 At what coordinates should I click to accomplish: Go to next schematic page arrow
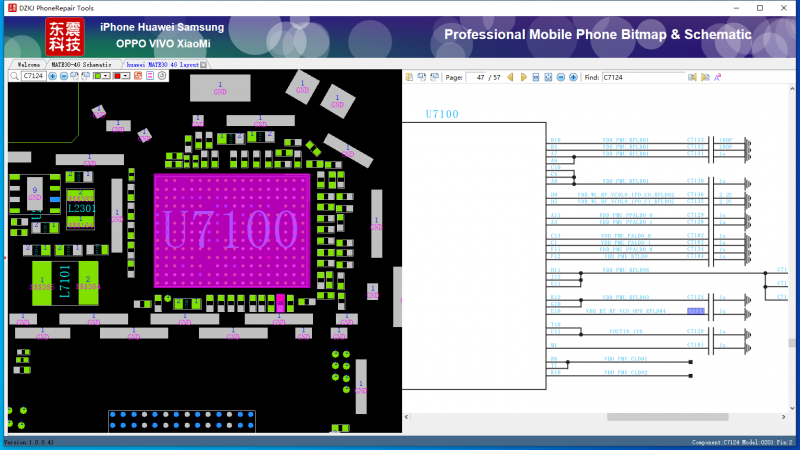click(524, 76)
